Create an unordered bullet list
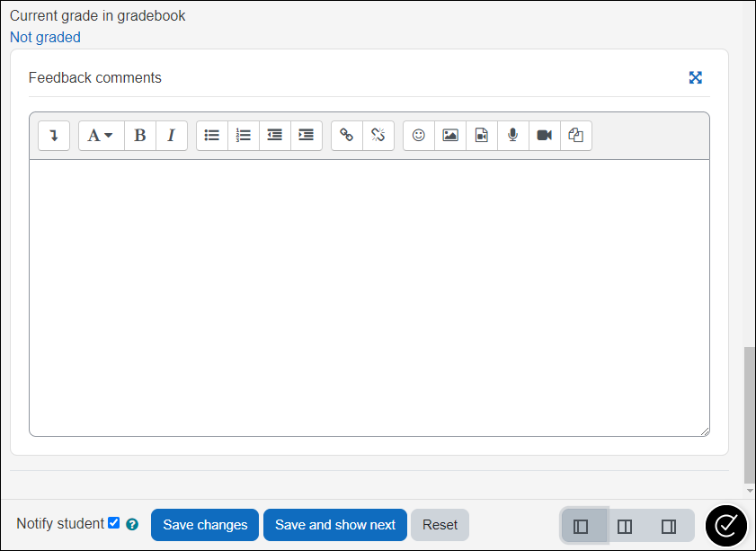Viewport: 756px width, 551px height. (x=211, y=135)
